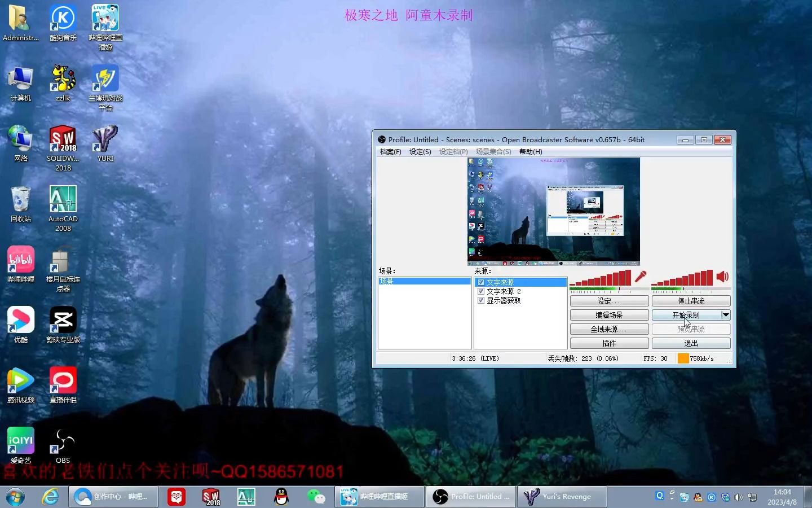The image size is (812, 508).
Task: Click the 设定... button in OBS
Action: tap(609, 301)
